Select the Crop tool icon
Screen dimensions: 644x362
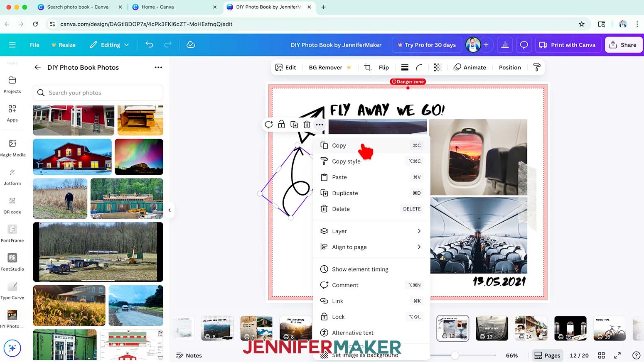click(x=368, y=67)
